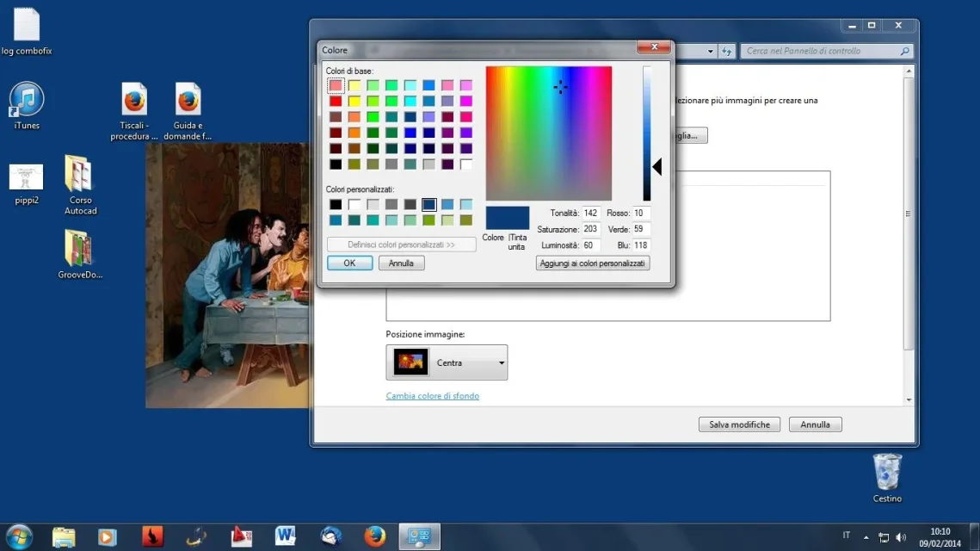Pick the orange basic color swatch in fourth row
980x551 pixels.
click(x=354, y=133)
